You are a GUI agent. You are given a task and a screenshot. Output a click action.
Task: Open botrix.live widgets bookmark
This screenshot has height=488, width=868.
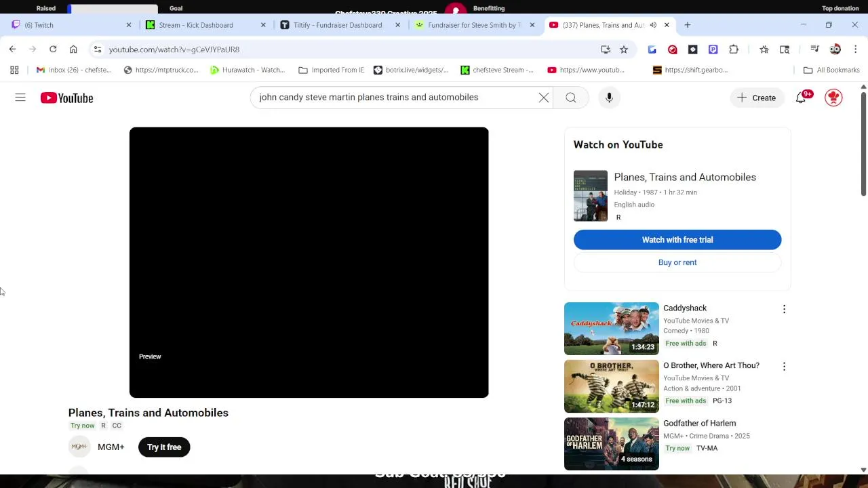(x=412, y=70)
